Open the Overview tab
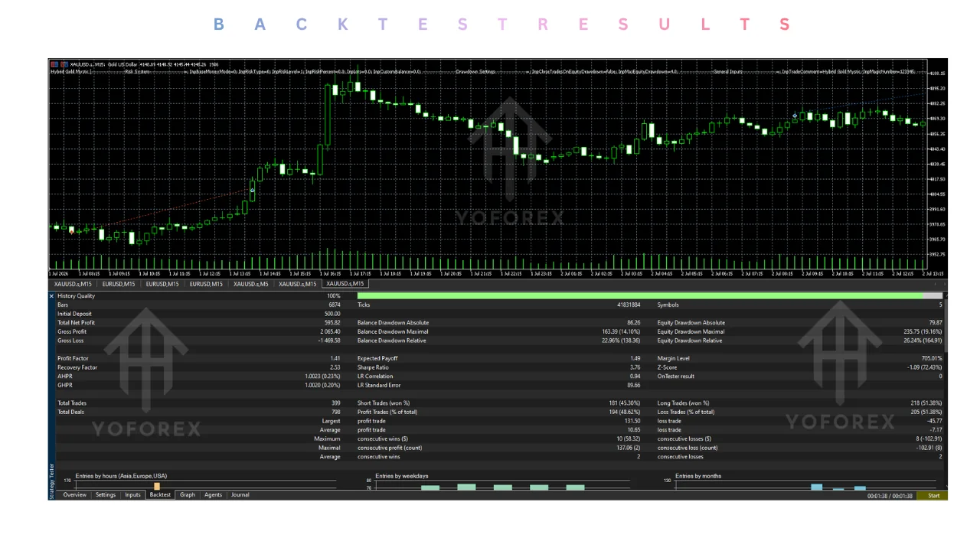Viewport: 980px width, 551px height. pyautogui.click(x=74, y=495)
